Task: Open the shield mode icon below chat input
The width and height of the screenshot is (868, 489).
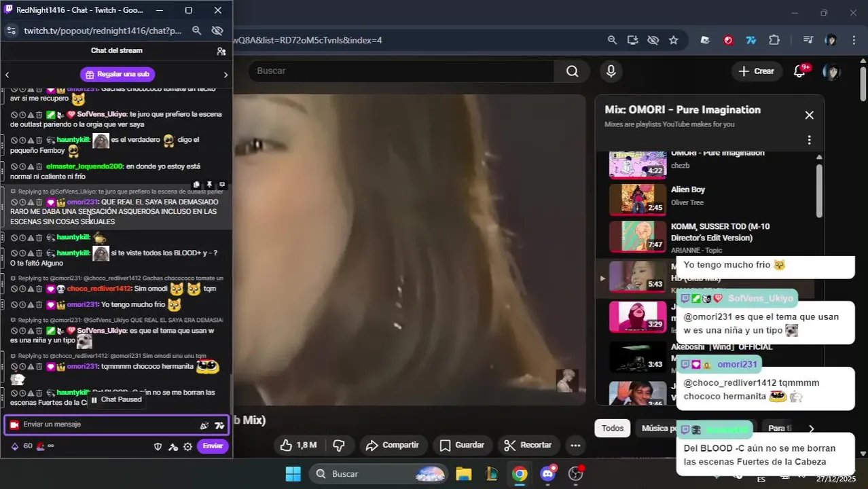Action: (x=158, y=446)
